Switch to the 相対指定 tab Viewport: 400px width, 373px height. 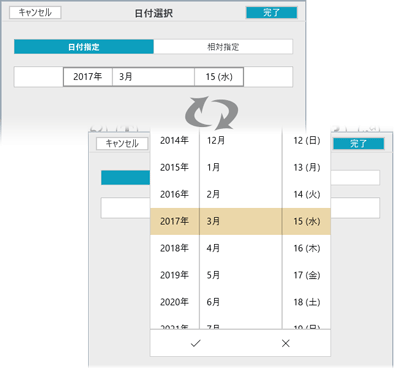click(x=223, y=47)
